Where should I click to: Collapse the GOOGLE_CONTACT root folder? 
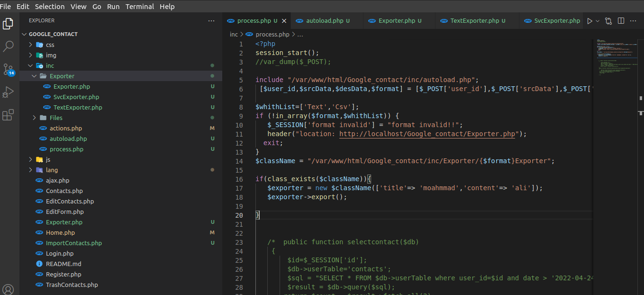(121, 34)
